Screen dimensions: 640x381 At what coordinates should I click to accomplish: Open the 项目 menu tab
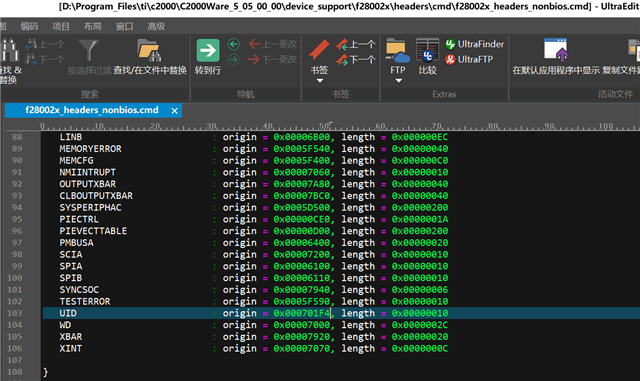pyautogui.click(x=61, y=27)
